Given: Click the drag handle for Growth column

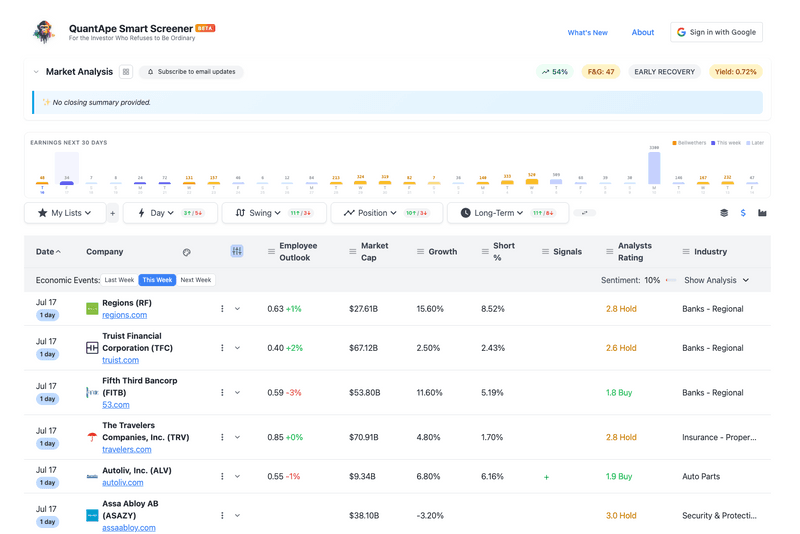Looking at the screenshot, I should [x=420, y=251].
